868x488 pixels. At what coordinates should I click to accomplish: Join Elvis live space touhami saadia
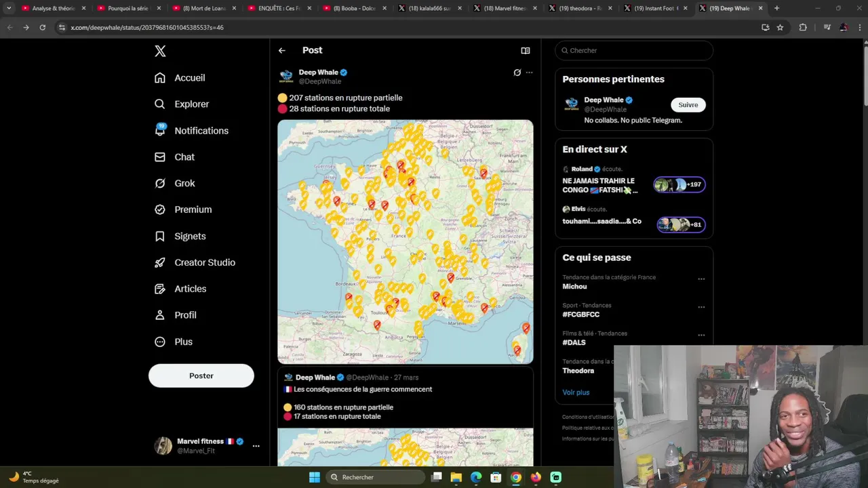[x=634, y=218]
